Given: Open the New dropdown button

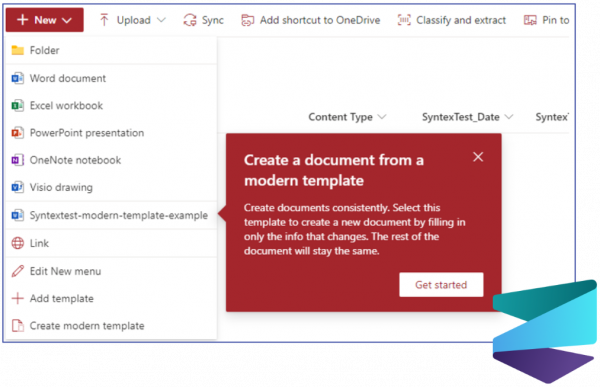Looking at the screenshot, I should [45, 20].
